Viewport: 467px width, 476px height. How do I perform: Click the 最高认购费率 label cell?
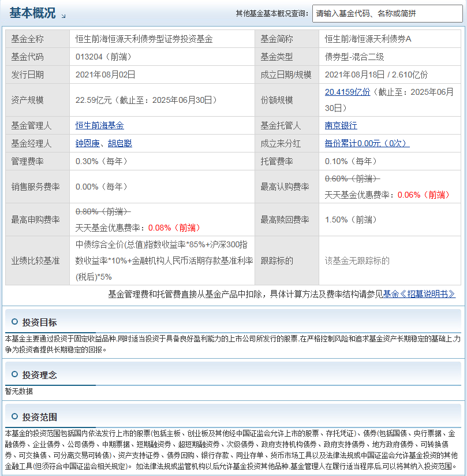click(x=287, y=187)
